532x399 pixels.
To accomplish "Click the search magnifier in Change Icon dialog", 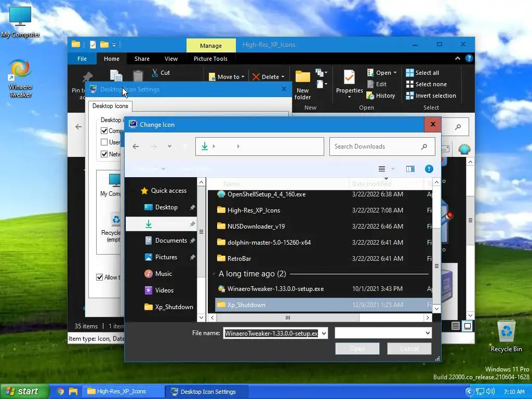I will click(x=424, y=147).
